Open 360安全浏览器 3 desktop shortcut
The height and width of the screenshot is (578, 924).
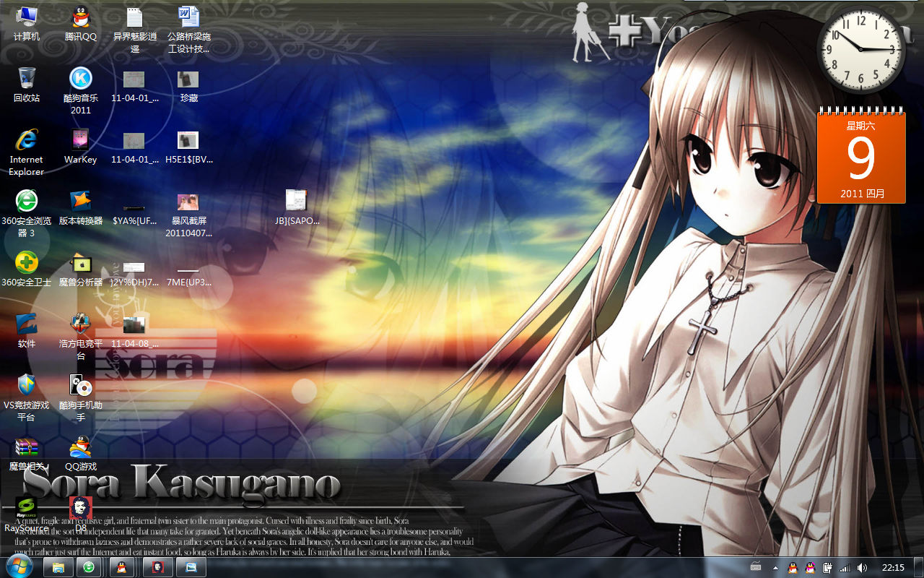(x=27, y=214)
